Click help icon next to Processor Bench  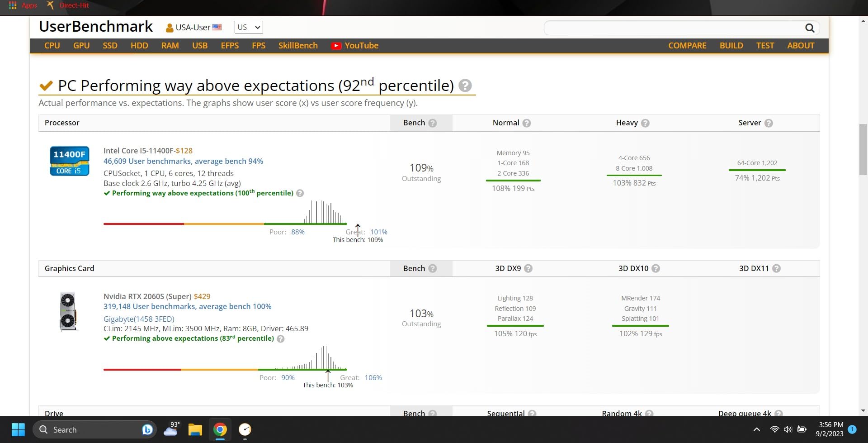433,123
